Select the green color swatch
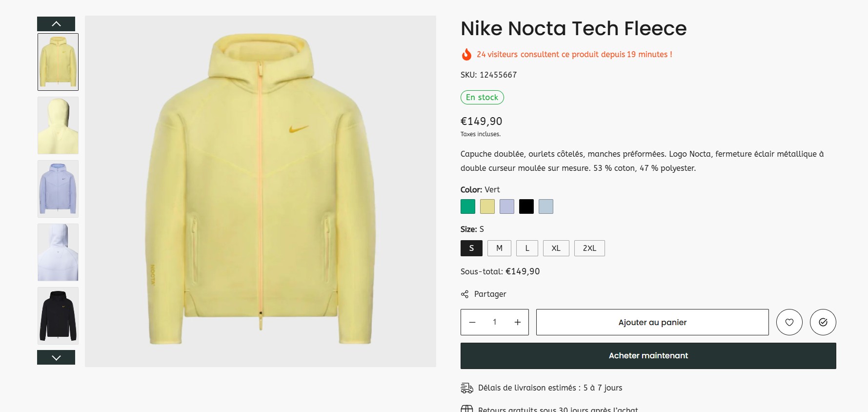Screen dimensions: 868x412 pyautogui.click(x=468, y=206)
